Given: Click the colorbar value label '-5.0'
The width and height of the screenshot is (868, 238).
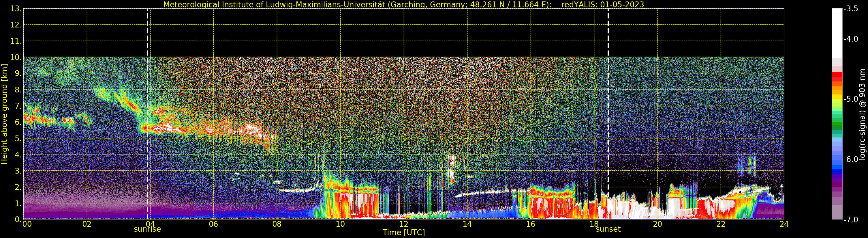Looking at the screenshot, I should (x=851, y=99).
